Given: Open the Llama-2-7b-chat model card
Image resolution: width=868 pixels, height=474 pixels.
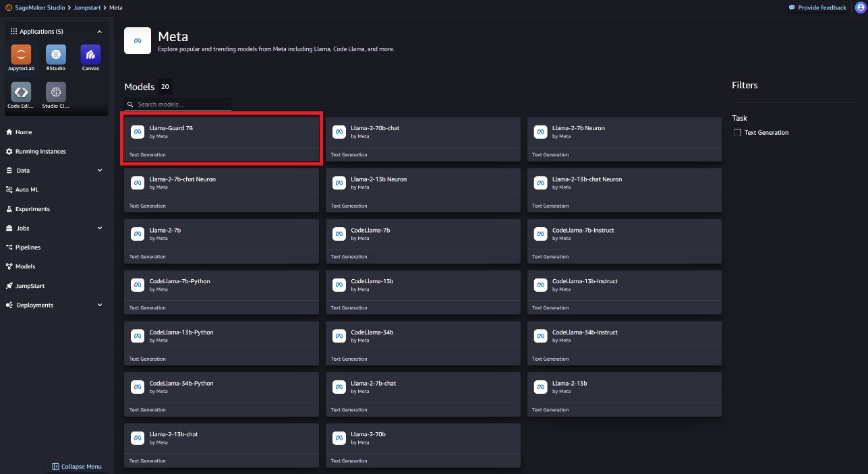Looking at the screenshot, I should tap(423, 395).
